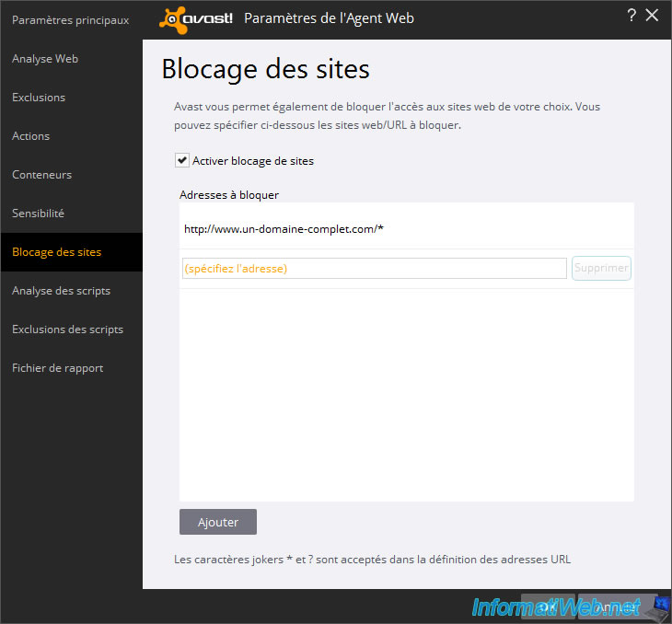The width and height of the screenshot is (672, 624).
Task: Go to 'Analyse Web' section
Action: tap(45, 59)
